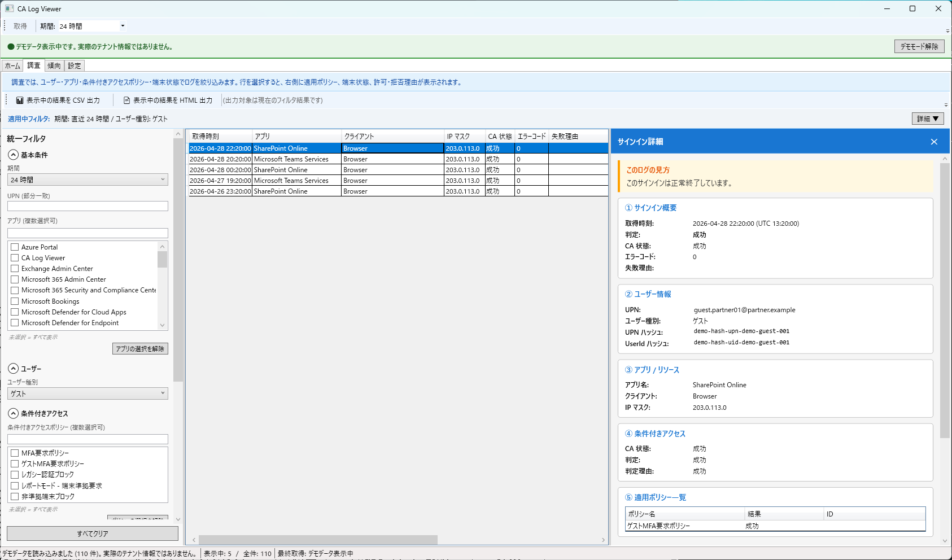The width and height of the screenshot is (952, 560).
Task: Click the HTML export document icon
Action: pos(126,100)
